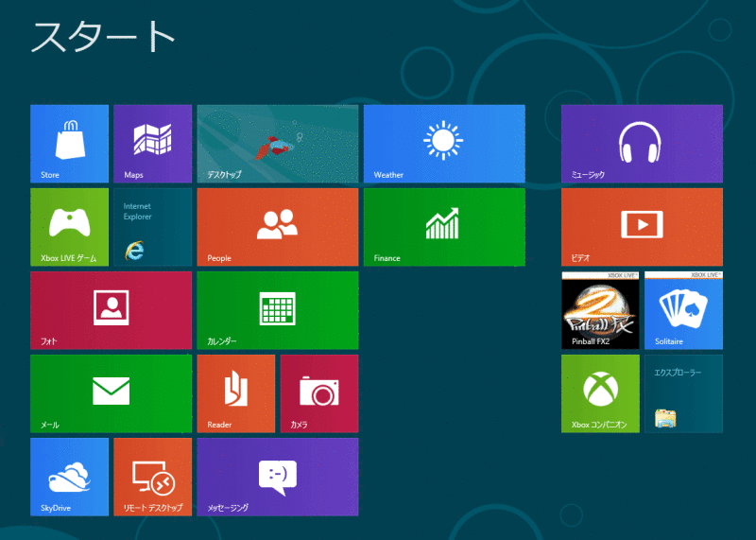
Task: Open the エクスプローラー file explorer tile
Action: point(683,393)
